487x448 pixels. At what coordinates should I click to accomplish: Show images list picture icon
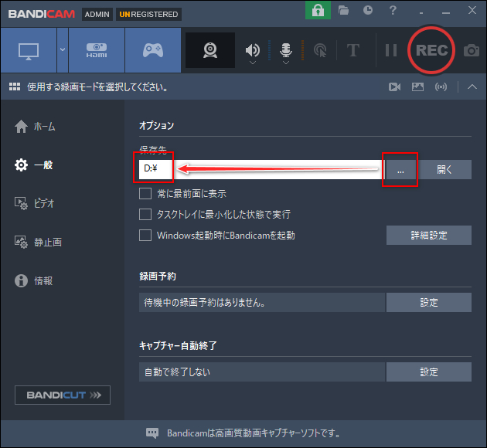tap(417, 87)
